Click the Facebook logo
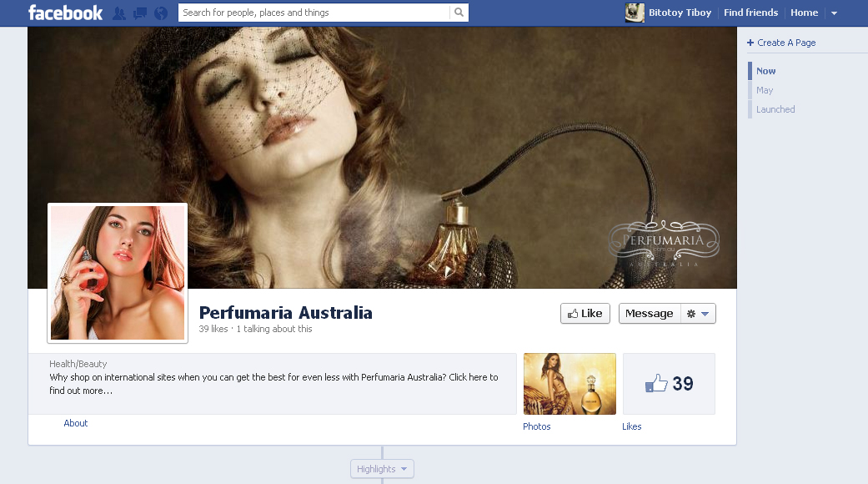Image resolution: width=868 pixels, height=484 pixels. coord(65,13)
